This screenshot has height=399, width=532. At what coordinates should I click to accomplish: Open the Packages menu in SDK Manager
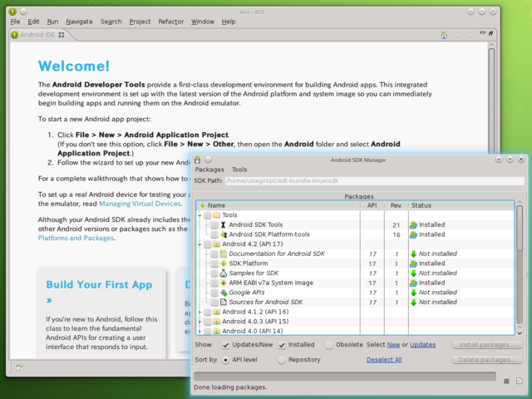(209, 170)
